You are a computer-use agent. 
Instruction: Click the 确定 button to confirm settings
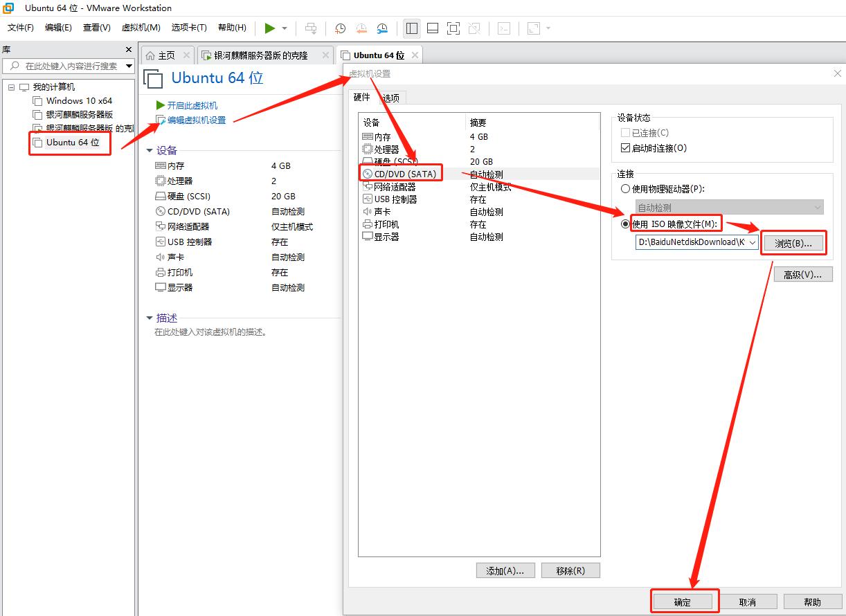pos(683,601)
